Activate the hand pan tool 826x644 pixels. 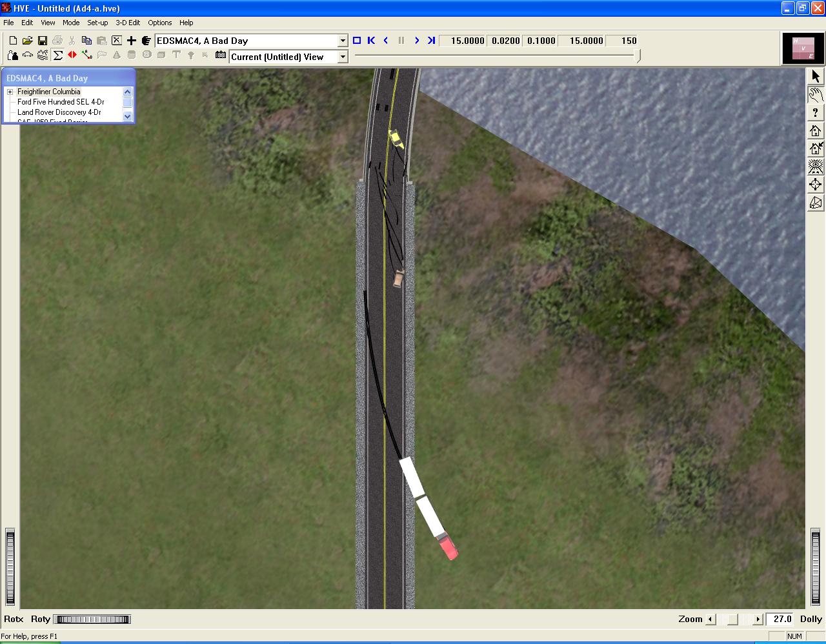coord(816,95)
